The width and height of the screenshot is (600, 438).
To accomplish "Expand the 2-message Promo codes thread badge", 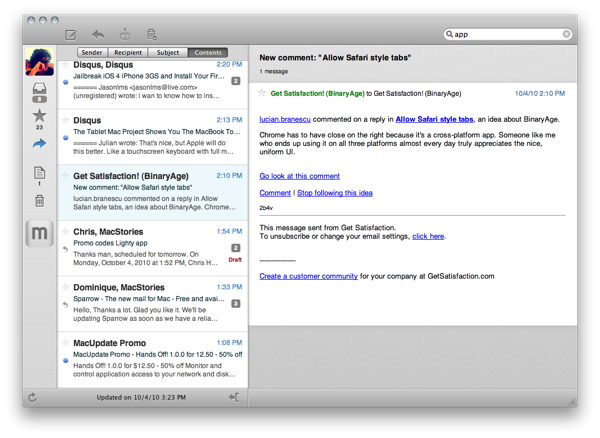I will 236,248.
